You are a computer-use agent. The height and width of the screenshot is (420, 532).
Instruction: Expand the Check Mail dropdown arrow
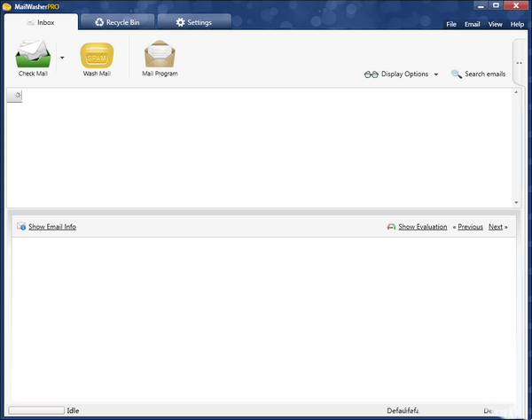click(x=62, y=57)
